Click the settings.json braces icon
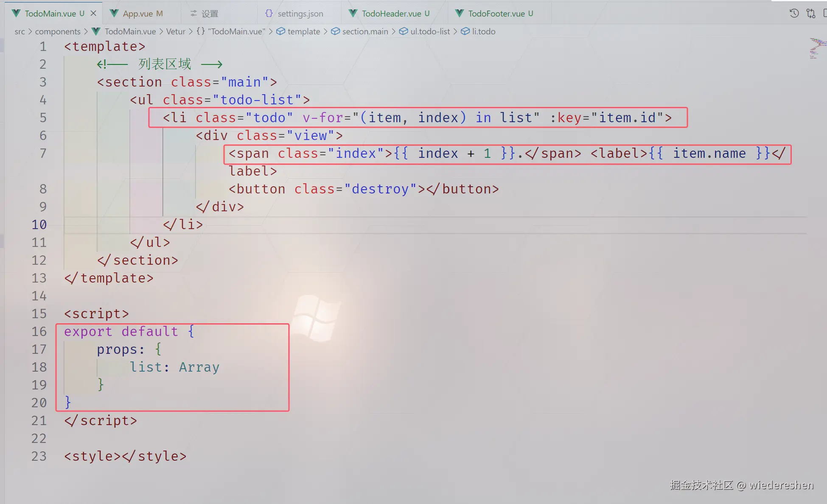Image resolution: width=827 pixels, height=504 pixels. click(269, 14)
